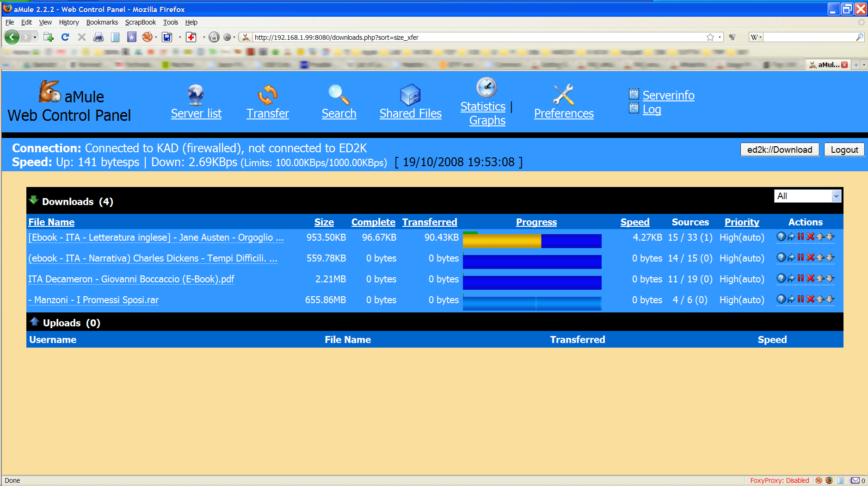Open the Bookmarks menu
The height and width of the screenshot is (486, 868).
tap(102, 22)
